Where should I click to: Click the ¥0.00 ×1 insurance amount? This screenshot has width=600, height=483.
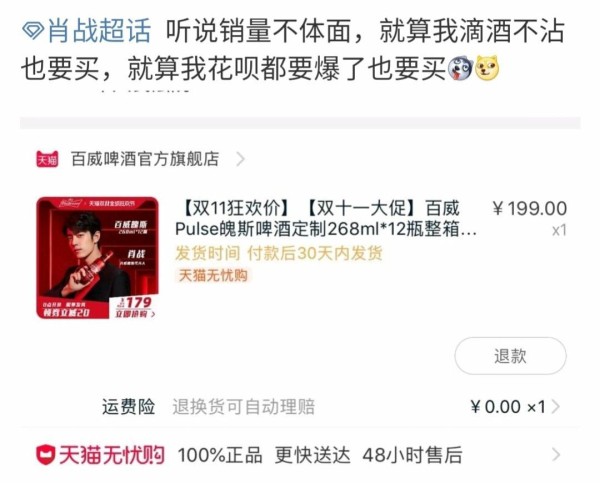508,406
